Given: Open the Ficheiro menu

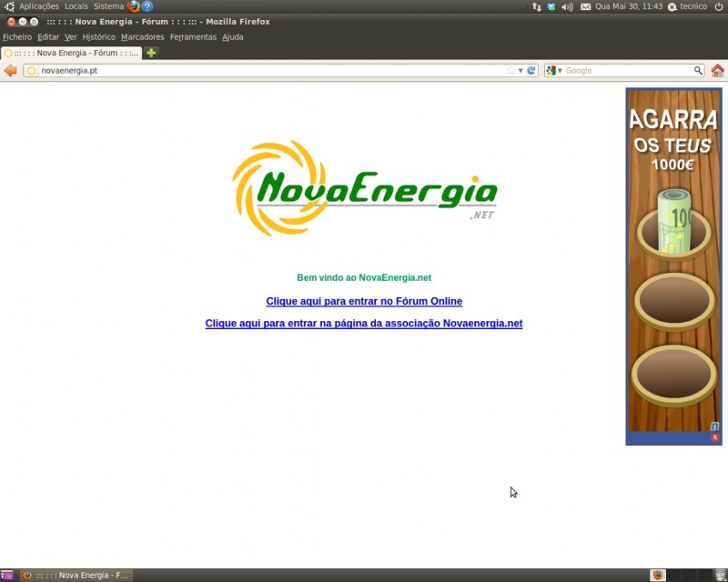Looking at the screenshot, I should [17, 37].
